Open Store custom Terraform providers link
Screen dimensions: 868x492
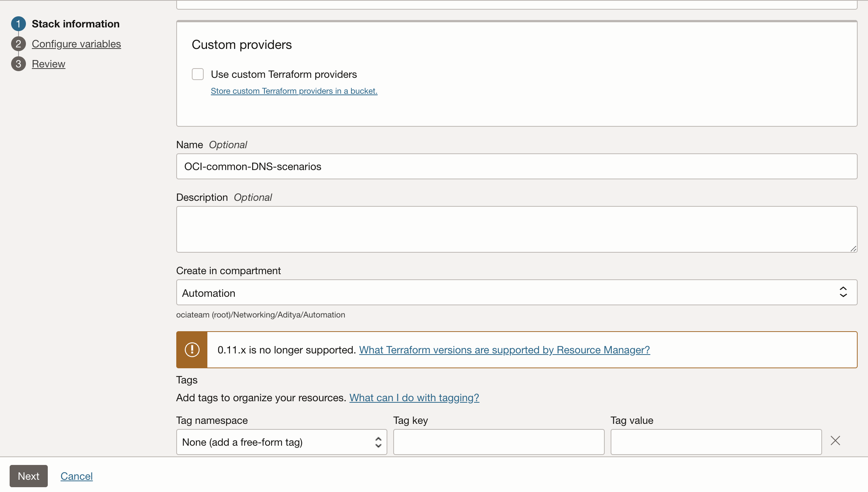(x=294, y=91)
